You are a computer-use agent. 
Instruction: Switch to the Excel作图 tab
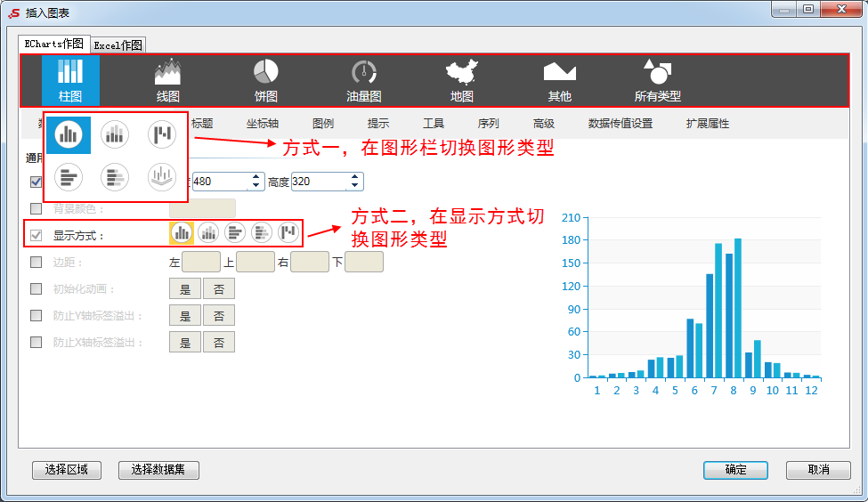click(118, 45)
